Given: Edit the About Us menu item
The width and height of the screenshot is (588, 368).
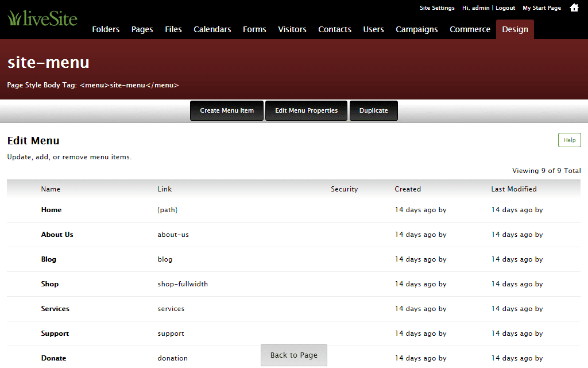Looking at the screenshot, I should pos(57,235).
